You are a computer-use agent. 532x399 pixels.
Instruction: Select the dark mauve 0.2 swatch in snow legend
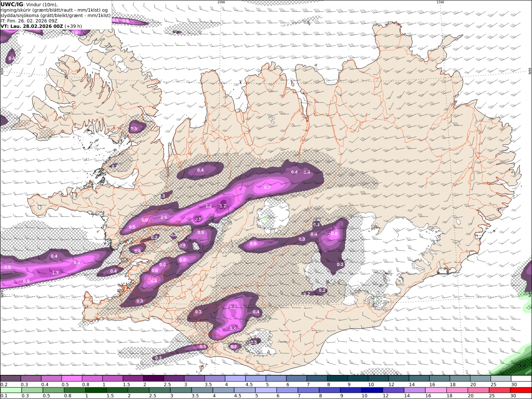[10, 378]
